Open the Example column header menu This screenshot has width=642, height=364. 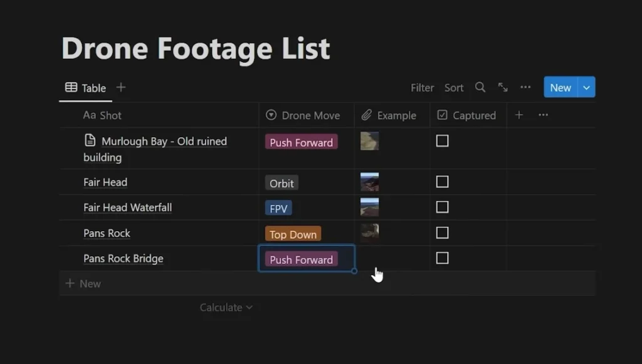pyautogui.click(x=392, y=115)
